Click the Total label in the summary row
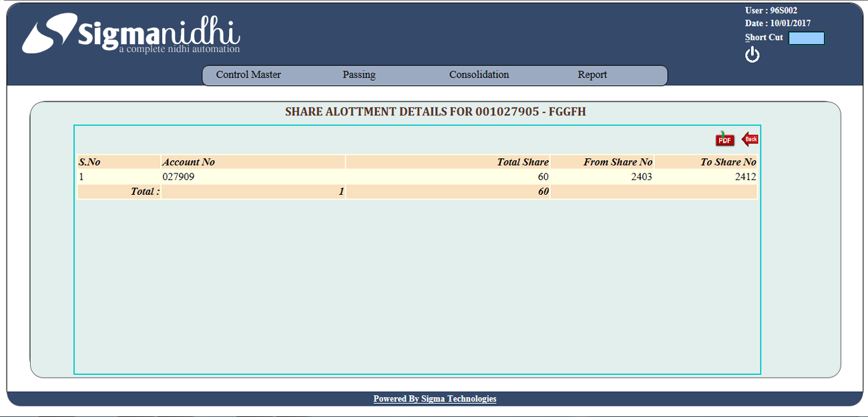868x417 pixels. (145, 192)
